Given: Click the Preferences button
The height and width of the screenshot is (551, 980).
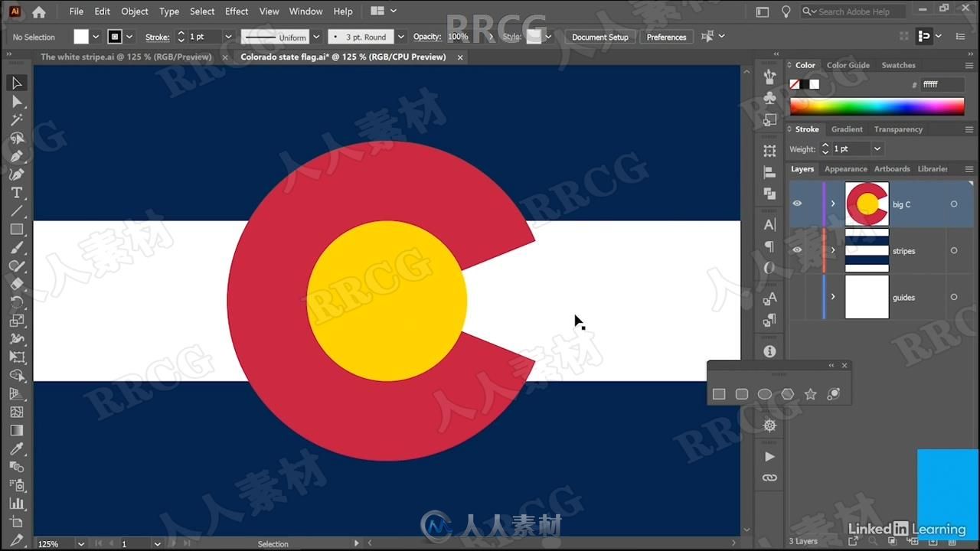Looking at the screenshot, I should click(666, 37).
